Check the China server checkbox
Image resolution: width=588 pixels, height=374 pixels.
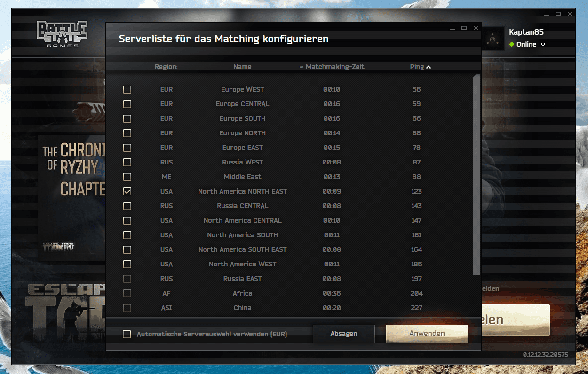tap(127, 308)
